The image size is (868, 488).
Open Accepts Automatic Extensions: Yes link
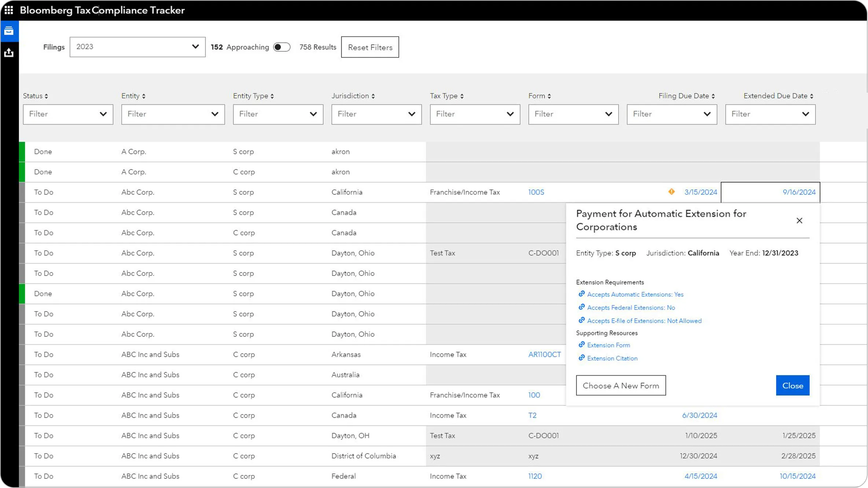635,294
